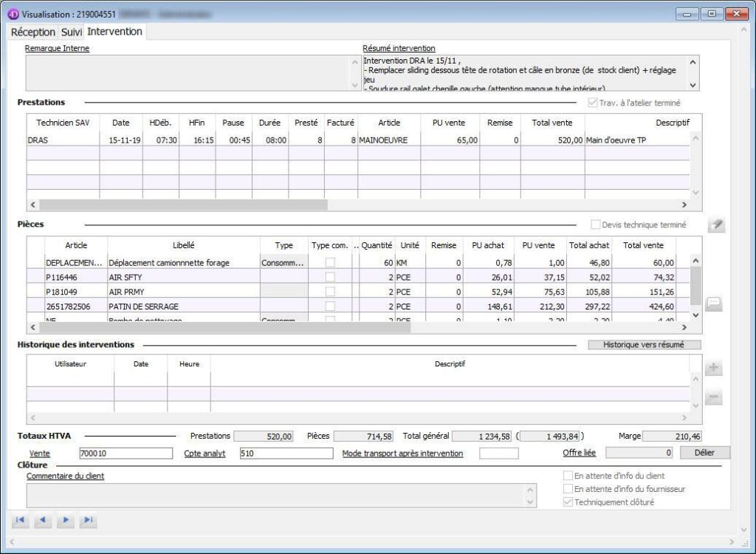Switch to the Réception tab
This screenshot has height=554, width=756.
tap(31, 32)
